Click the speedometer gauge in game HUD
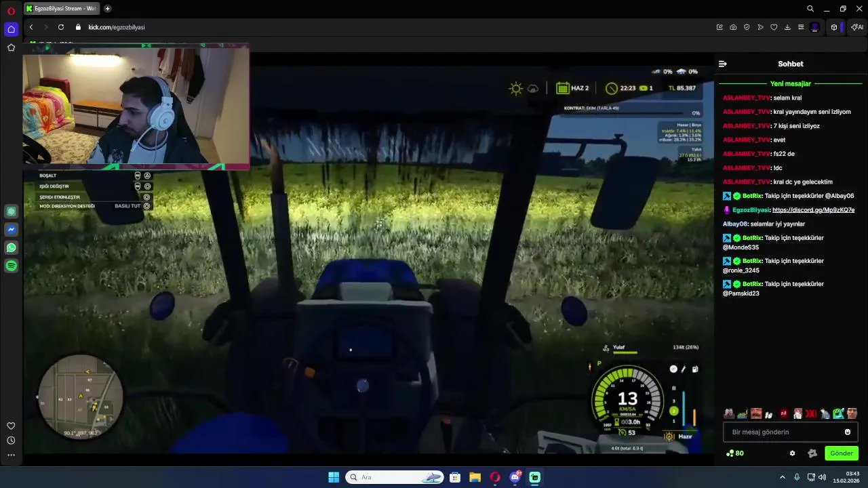 pyautogui.click(x=627, y=400)
